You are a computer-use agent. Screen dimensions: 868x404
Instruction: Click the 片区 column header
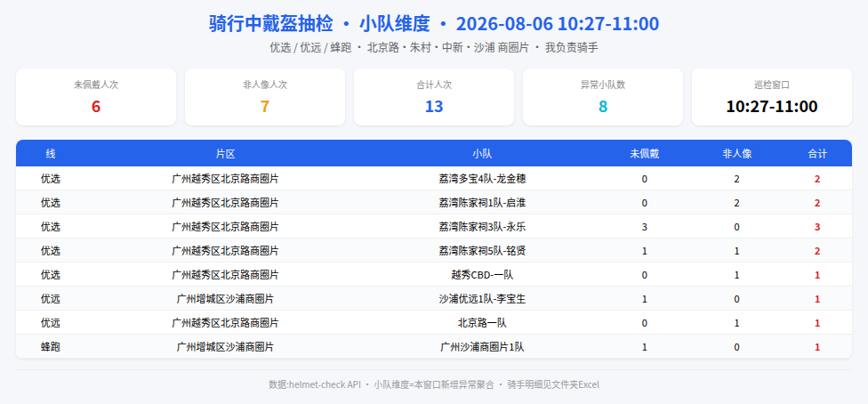tap(225, 154)
